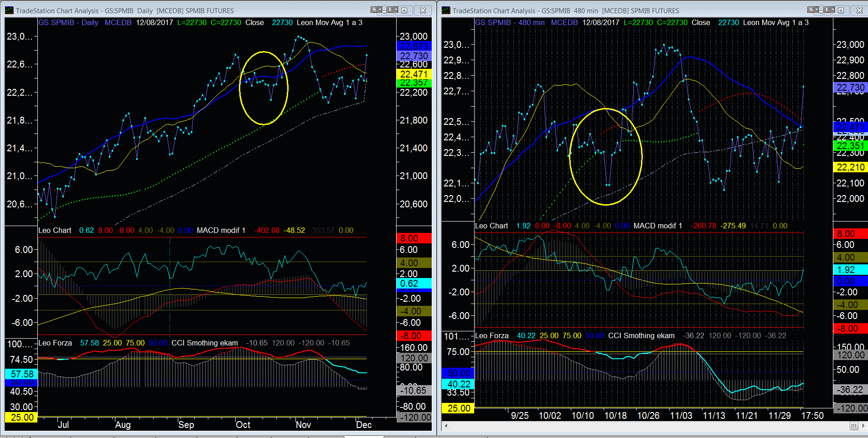This screenshot has width=868, height=438.
Task: Maximize the 480 min chart window
Action: click(841, 10)
